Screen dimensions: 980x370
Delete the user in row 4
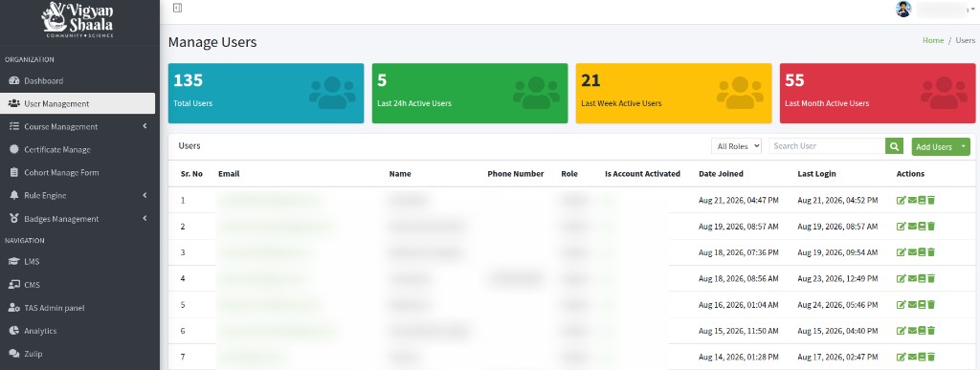931,278
